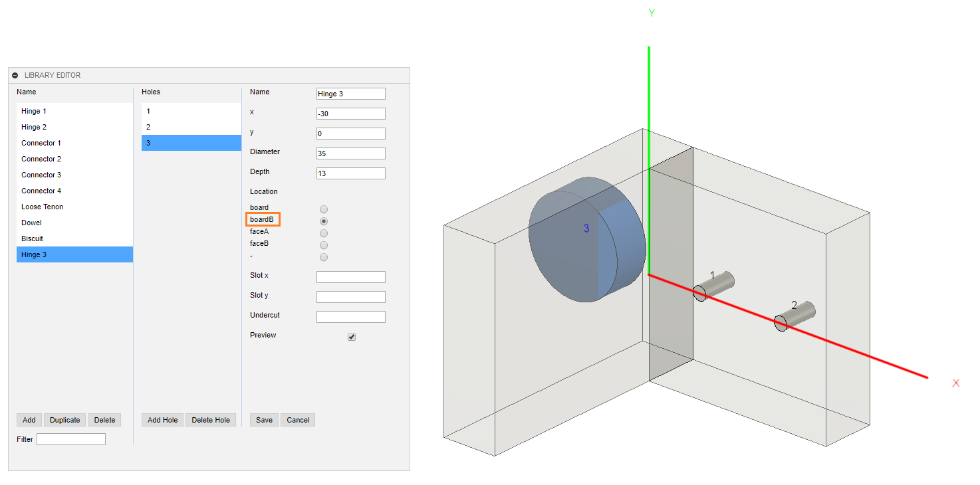Click into the Filter text field

click(x=71, y=439)
